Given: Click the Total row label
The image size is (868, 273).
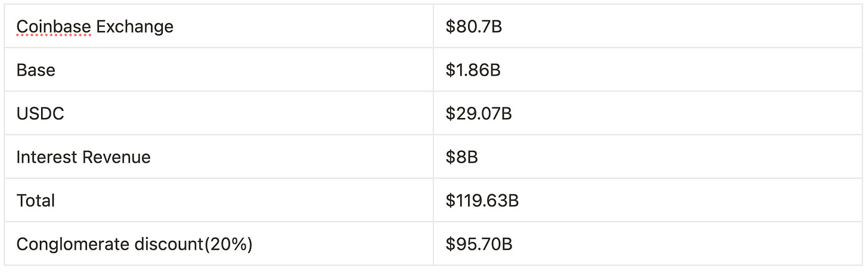Looking at the screenshot, I should (36, 200).
